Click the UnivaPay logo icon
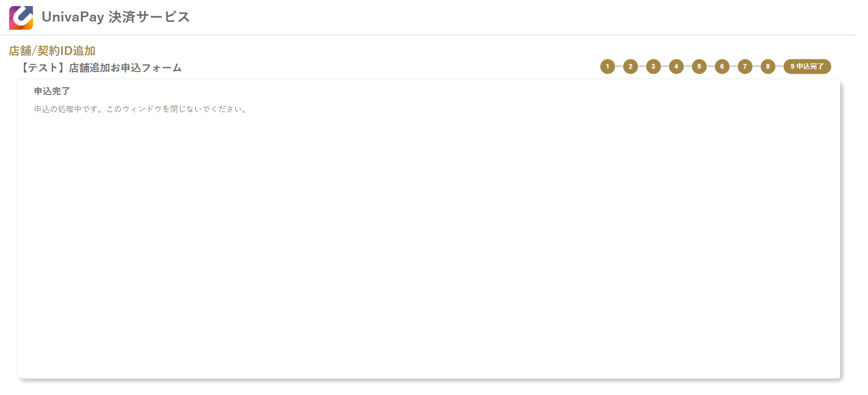 tap(21, 18)
